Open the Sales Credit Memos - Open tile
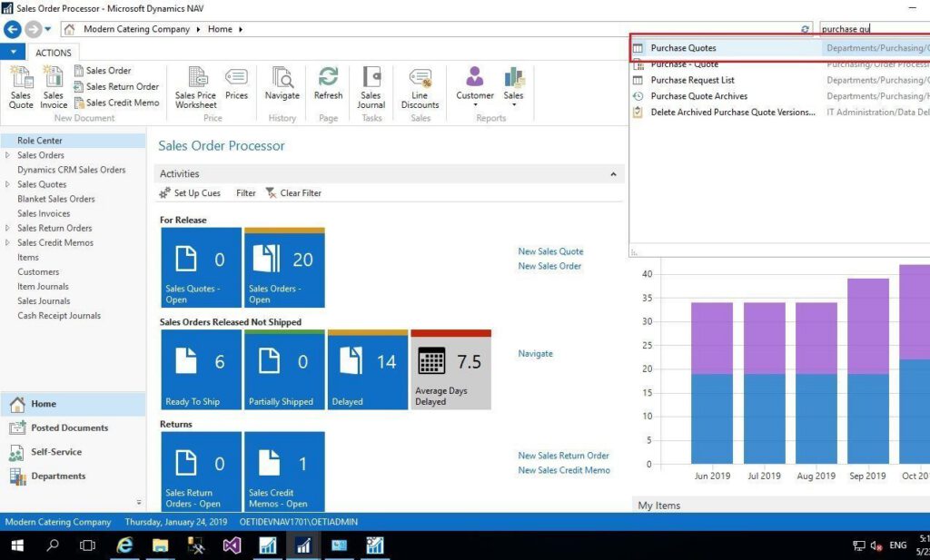 (284, 472)
